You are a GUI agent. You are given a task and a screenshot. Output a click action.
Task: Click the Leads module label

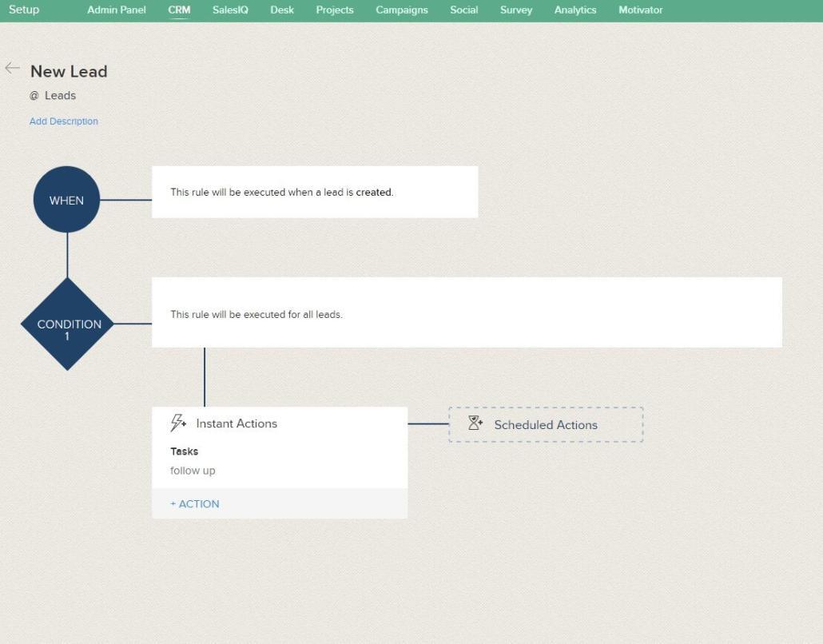tap(61, 96)
